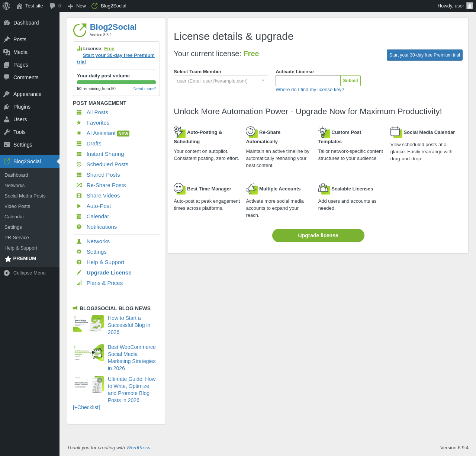Click Start your 30-day free Premium trial button
The image size is (476, 456).
(x=425, y=55)
